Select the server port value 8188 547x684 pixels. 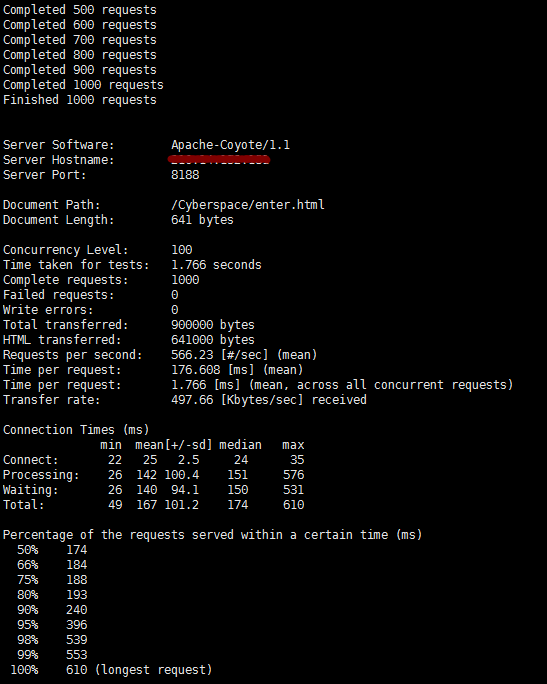click(x=185, y=175)
